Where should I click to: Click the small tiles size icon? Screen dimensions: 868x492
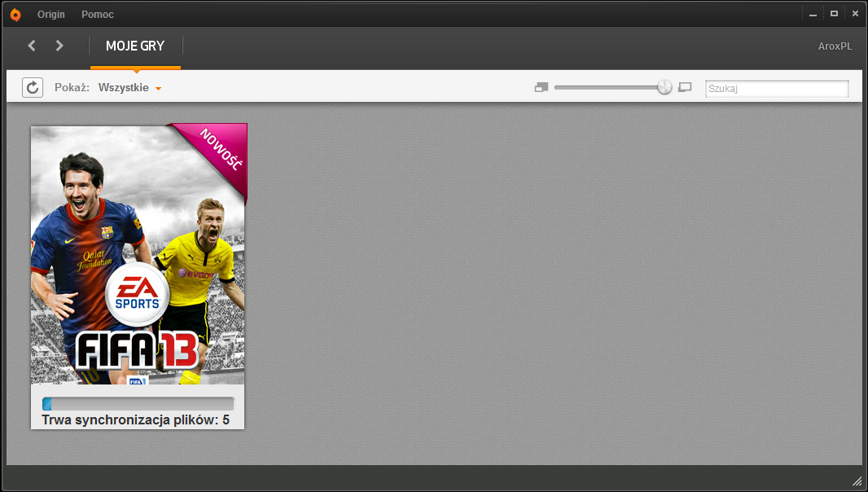pos(541,87)
